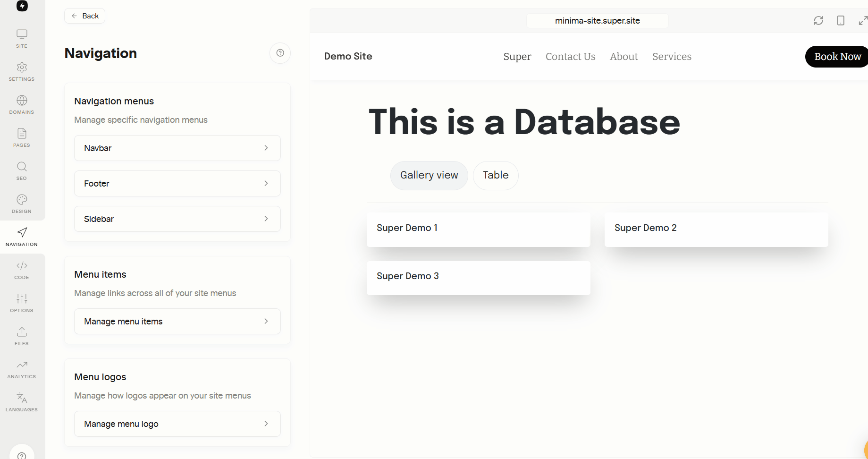
Task: Open Manage menu logo
Action: pyautogui.click(x=177, y=424)
